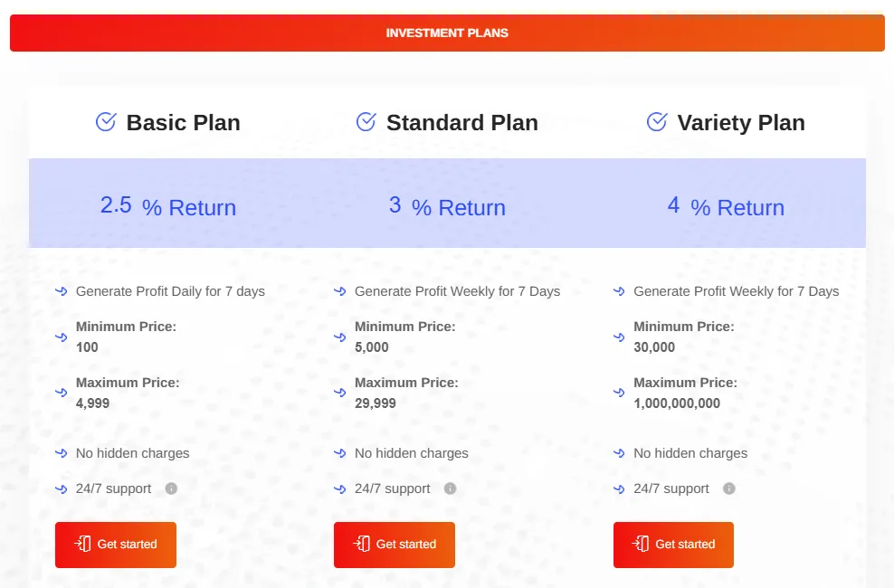Select the Variety Plan heading

coord(740,123)
